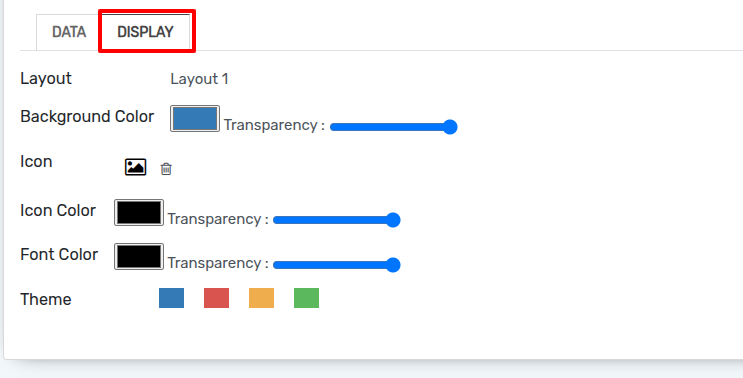This screenshot has height=378, width=743.
Task: Choose the blue theme swatch
Action: 172,298
